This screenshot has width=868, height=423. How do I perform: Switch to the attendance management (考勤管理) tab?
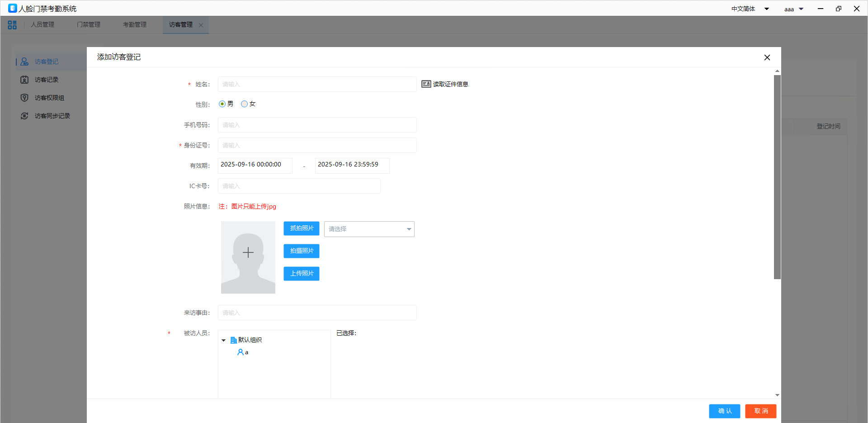[x=135, y=25]
